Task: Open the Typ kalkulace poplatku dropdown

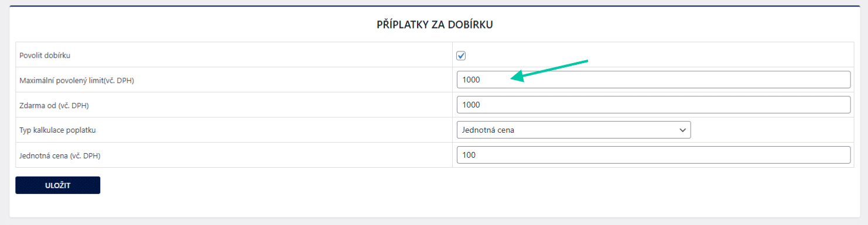Action: (x=573, y=130)
